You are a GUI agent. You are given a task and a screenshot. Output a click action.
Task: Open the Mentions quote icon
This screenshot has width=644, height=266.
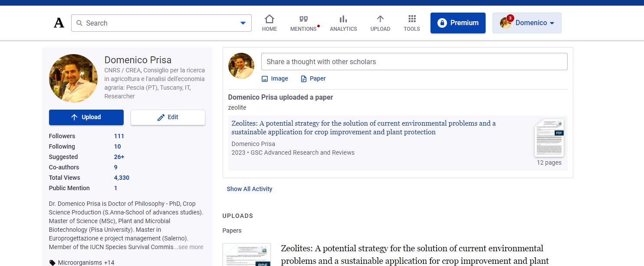303,19
